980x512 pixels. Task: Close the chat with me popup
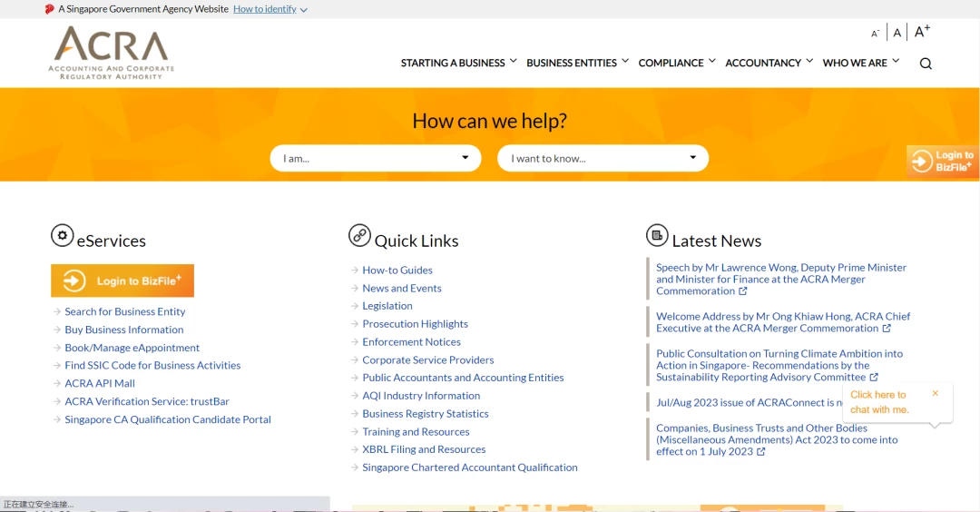935,393
